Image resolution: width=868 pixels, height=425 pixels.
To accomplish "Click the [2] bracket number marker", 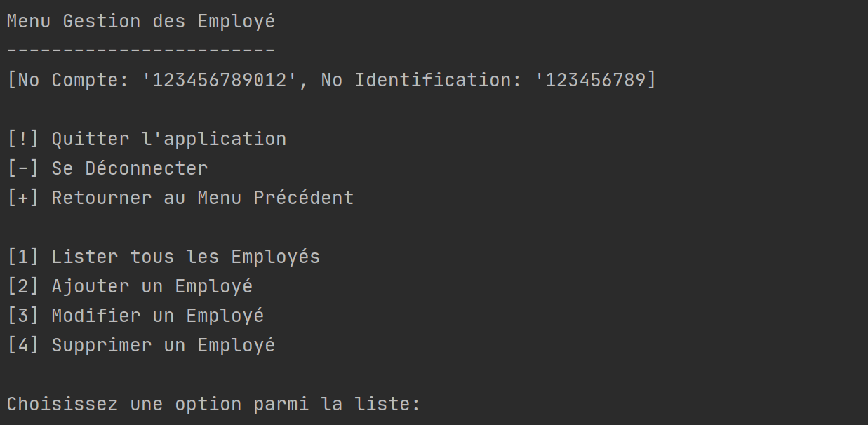I will pyautogui.click(x=23, y=286).
